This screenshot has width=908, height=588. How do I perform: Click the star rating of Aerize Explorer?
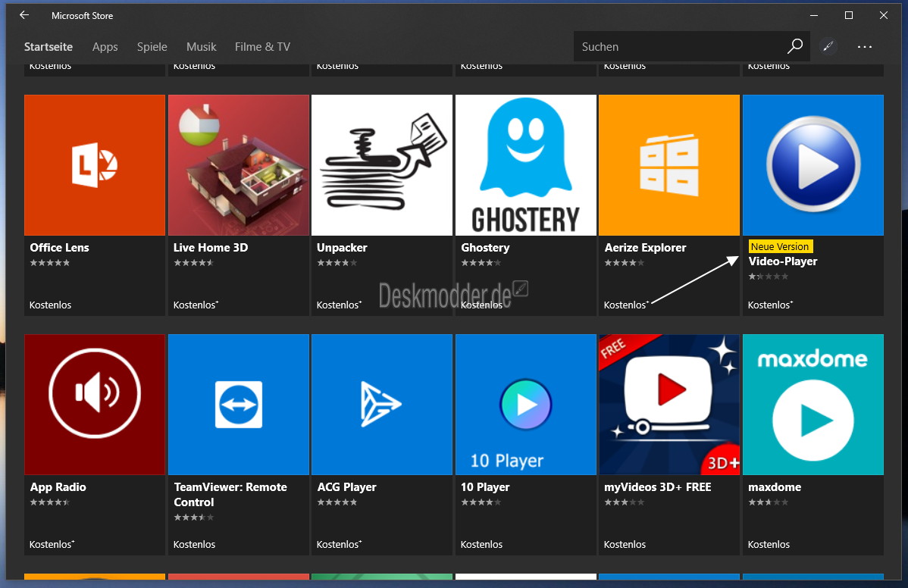click(x=625, y=263)
